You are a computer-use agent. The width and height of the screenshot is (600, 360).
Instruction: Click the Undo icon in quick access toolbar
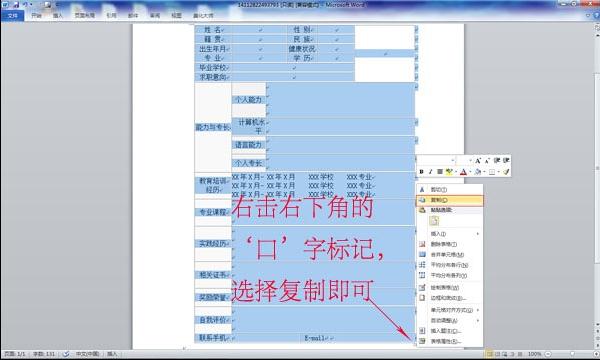click(26, 5)
